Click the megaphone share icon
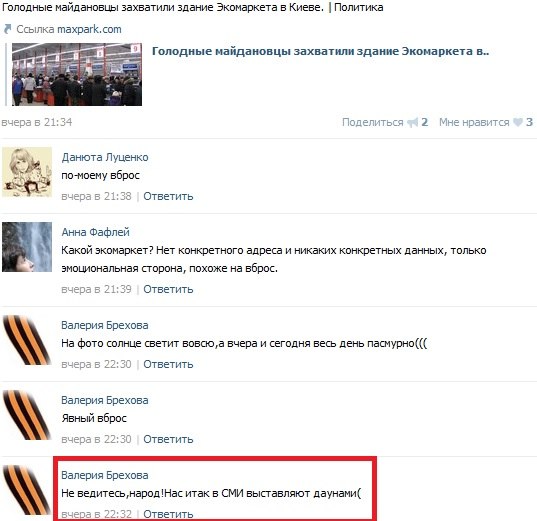Image resolution: width=537 pixels, height=521 pixels. 413,122
